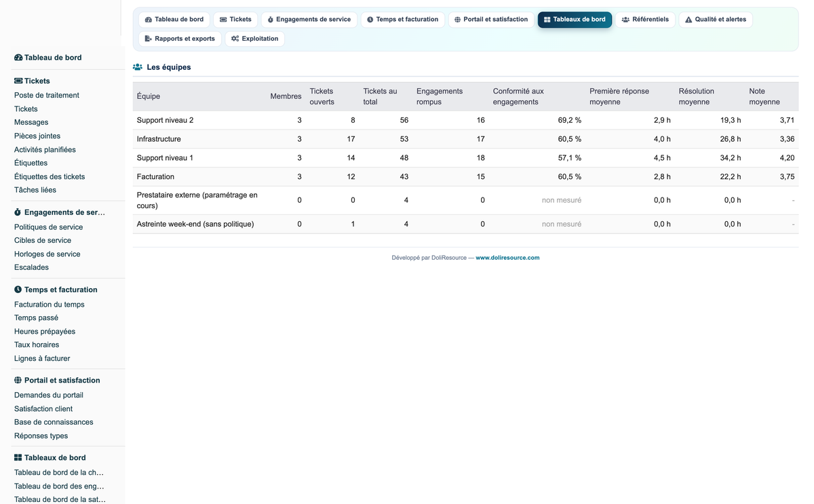The height and width of the screenshot is (504, 814).
Task: Open Tâches liées in the sidebar
Action: click(35, 191)
